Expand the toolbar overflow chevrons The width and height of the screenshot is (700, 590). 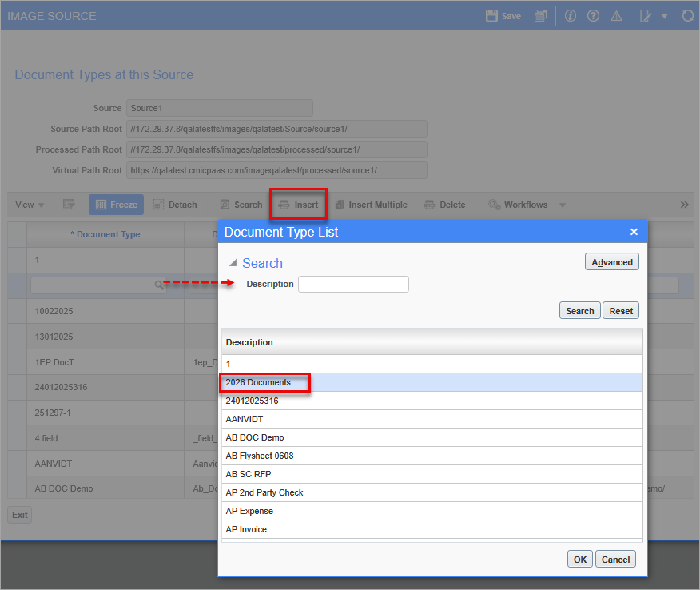(x=684, y=205)
